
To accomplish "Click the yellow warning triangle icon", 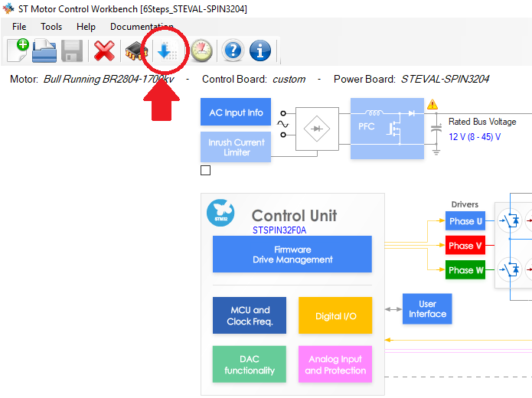I will pos(432,104).
